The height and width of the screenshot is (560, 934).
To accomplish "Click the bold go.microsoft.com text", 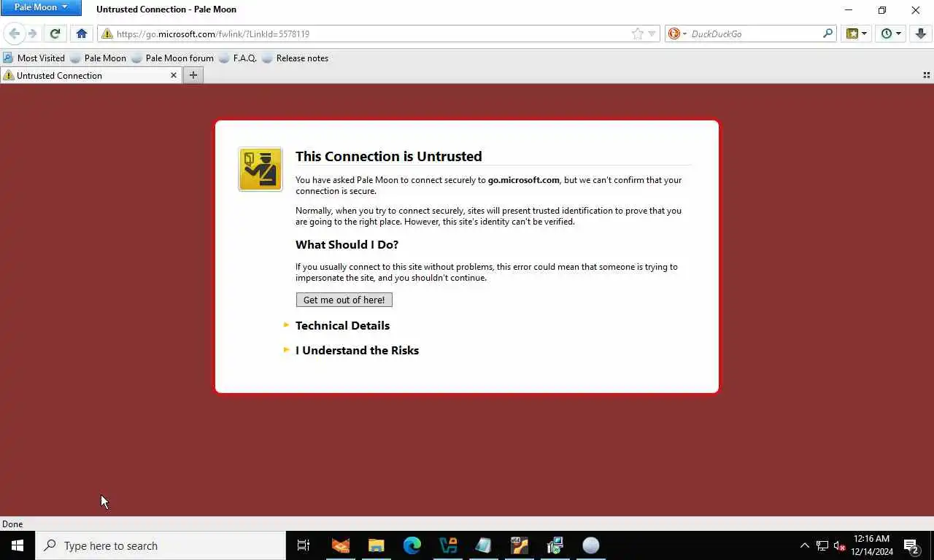I will pos(524,180).
